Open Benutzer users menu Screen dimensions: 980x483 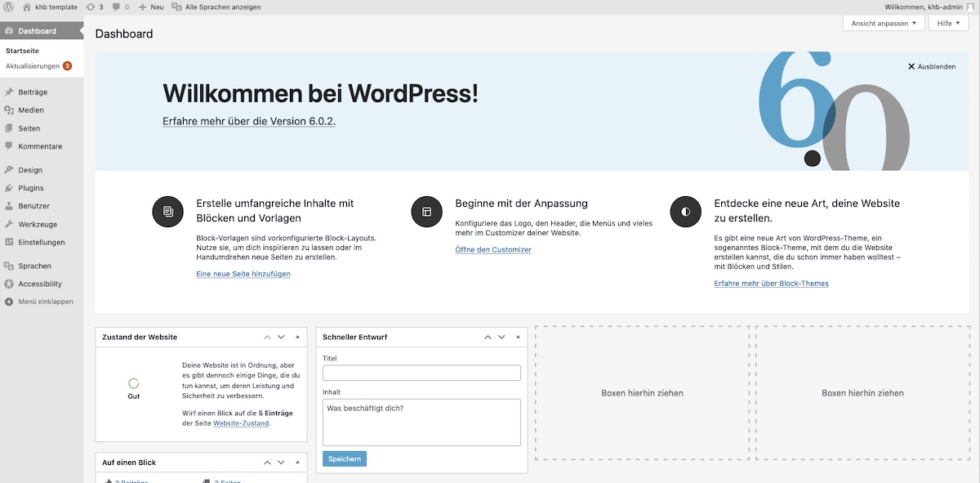(42, 206)
